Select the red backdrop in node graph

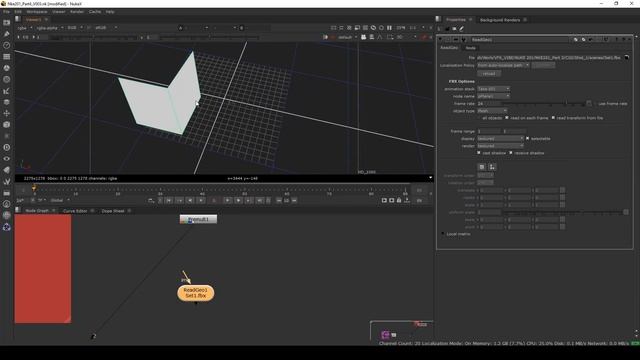click(43, 269)
